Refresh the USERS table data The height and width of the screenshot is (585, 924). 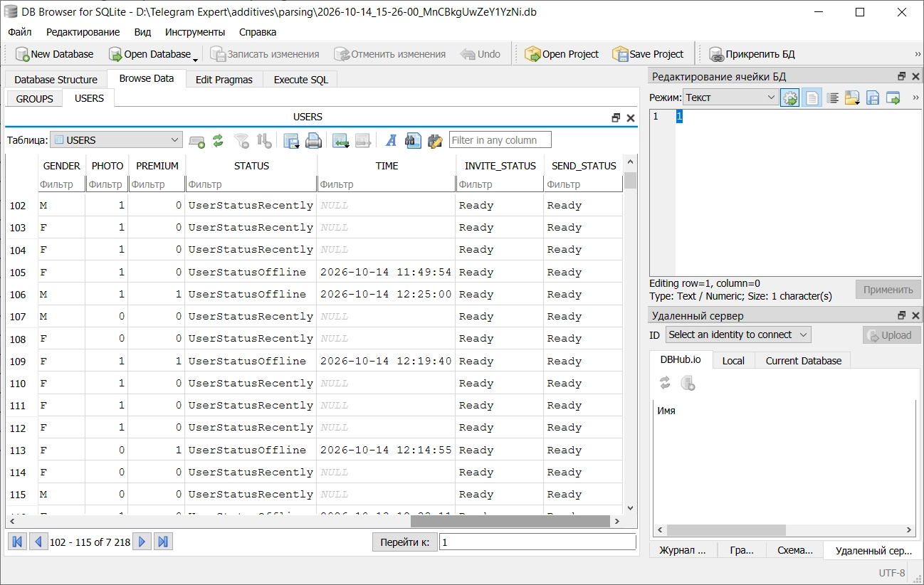click(219, 141)
